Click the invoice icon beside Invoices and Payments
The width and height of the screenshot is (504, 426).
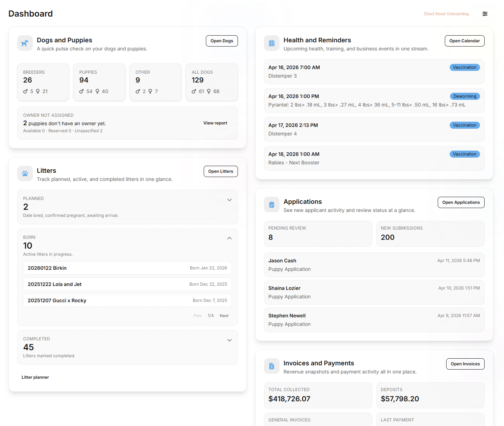(271, 366)
